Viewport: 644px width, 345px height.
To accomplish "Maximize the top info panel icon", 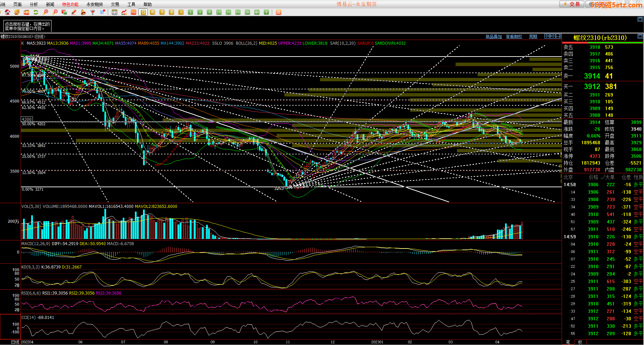I will 640,20.
